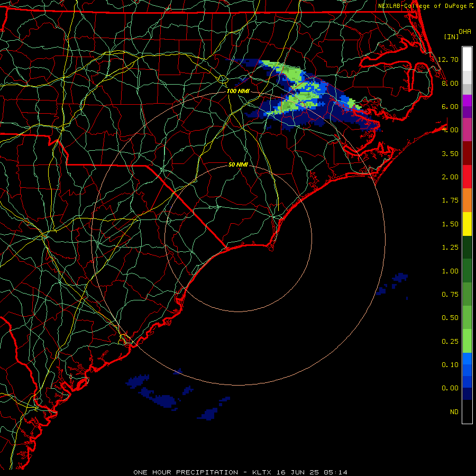Click the 4.00 legend value
Viewport: 476px width, 476px height.
click(x=450, y=130)
